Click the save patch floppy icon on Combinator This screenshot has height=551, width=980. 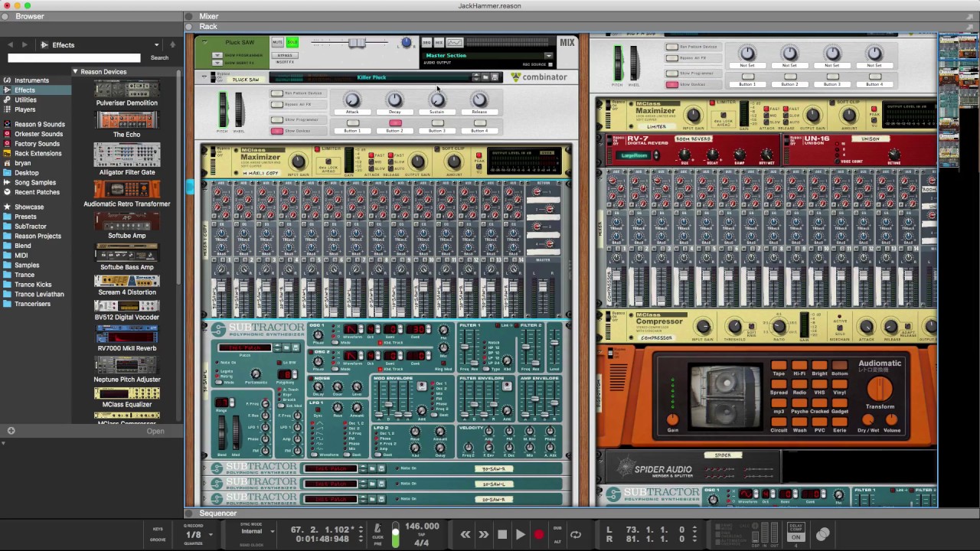tap(495, 77)
